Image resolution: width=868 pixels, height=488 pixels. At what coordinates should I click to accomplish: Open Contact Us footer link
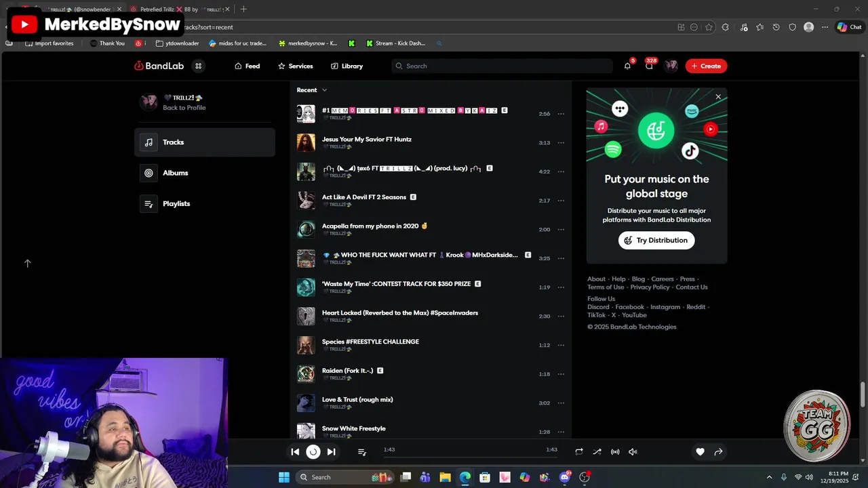[691, 287]
